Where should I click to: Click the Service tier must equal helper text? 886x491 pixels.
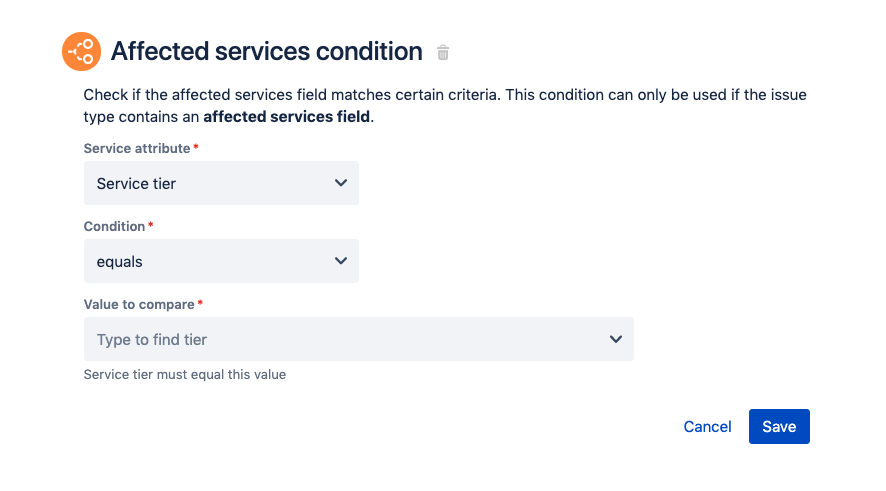tap(185, 375)
